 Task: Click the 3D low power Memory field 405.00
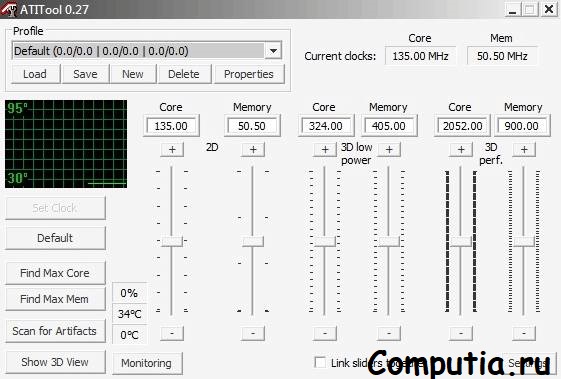[x=389, y=126]
